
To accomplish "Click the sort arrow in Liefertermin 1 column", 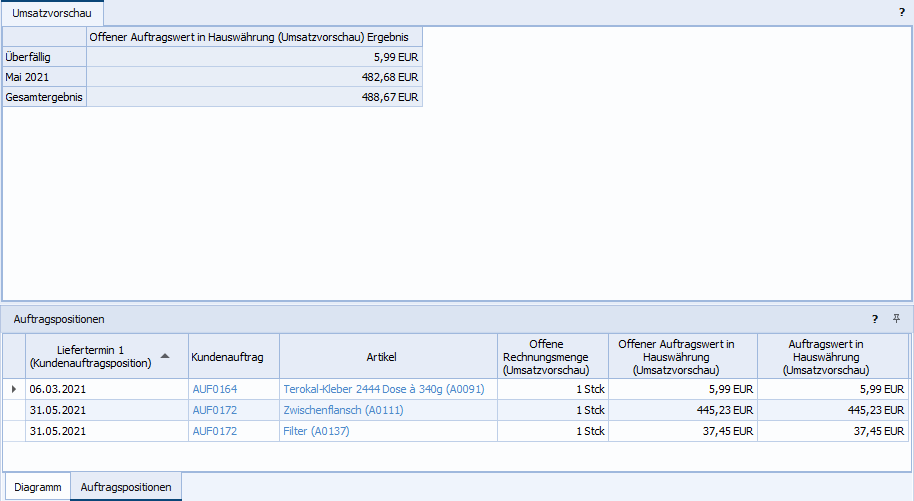I will click(165, 356).
